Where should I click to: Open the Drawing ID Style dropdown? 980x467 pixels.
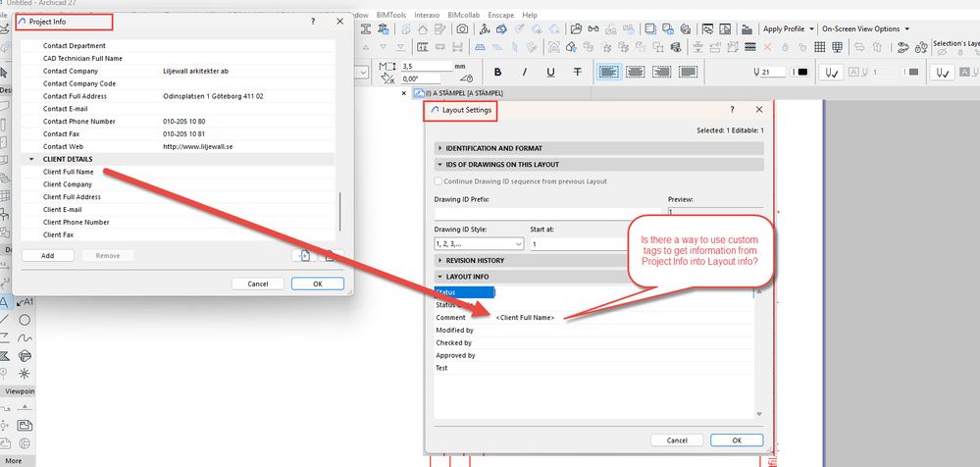pyautogui.click(x=479, y=244)
